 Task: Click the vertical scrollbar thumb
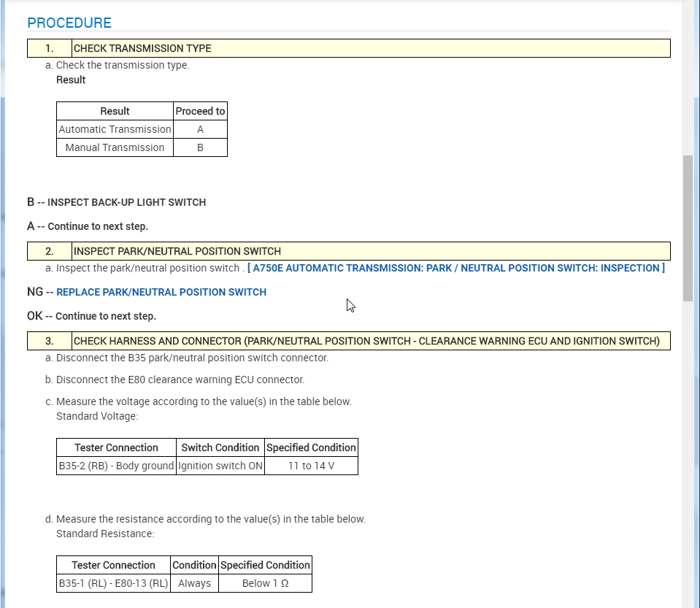click(688, 228)
